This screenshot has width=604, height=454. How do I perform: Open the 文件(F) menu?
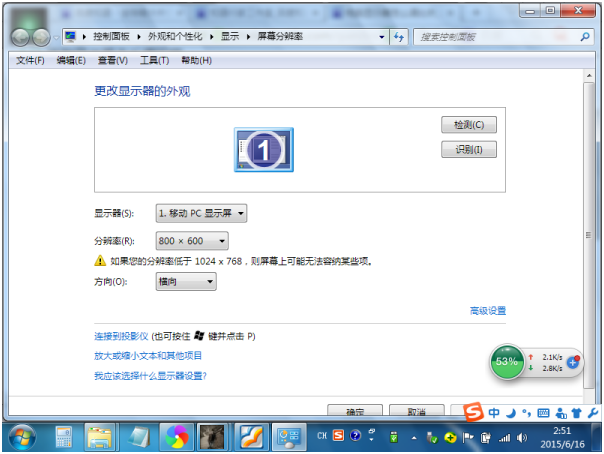(30, 60)
